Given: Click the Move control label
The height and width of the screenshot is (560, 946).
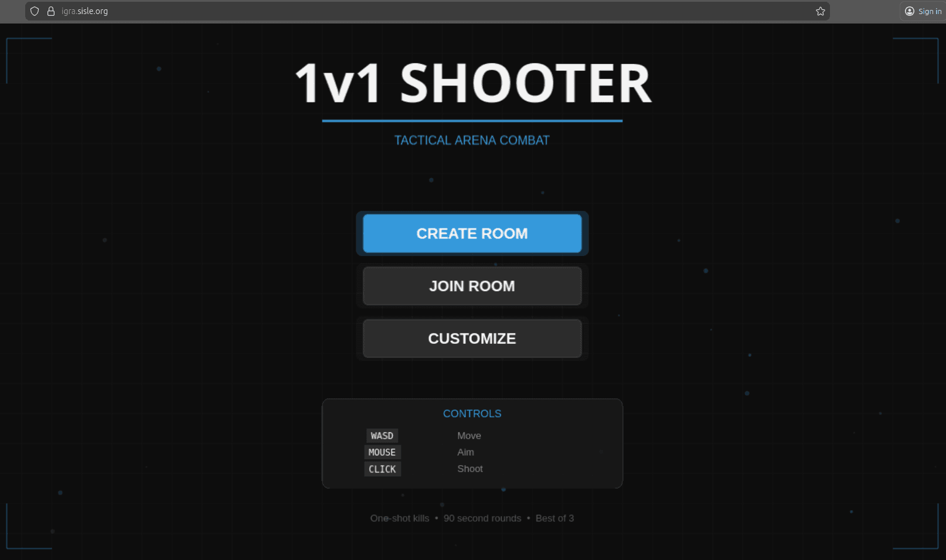Looking at the screenshot, I should pyautogui.click(x=469, y=435).
